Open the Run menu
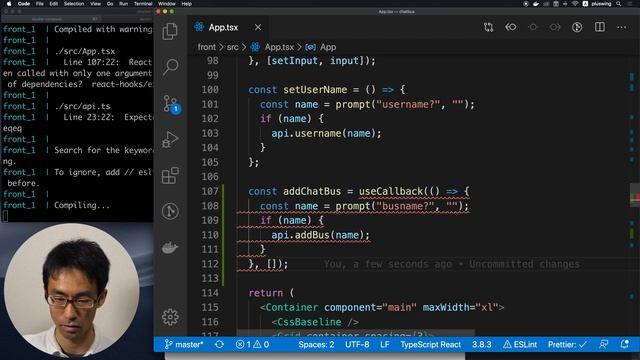This screenshot has width=640, height=360. click(x=123, y=4)
